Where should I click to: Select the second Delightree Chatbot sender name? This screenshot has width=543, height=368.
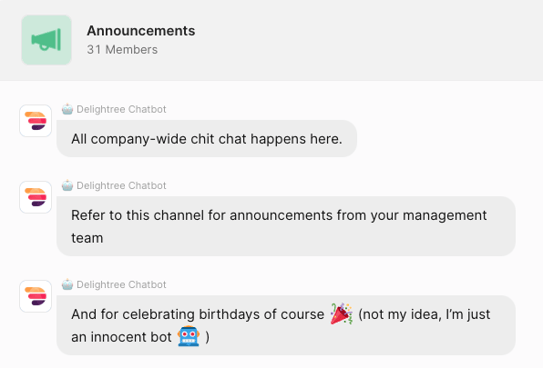tap(121, 186)
